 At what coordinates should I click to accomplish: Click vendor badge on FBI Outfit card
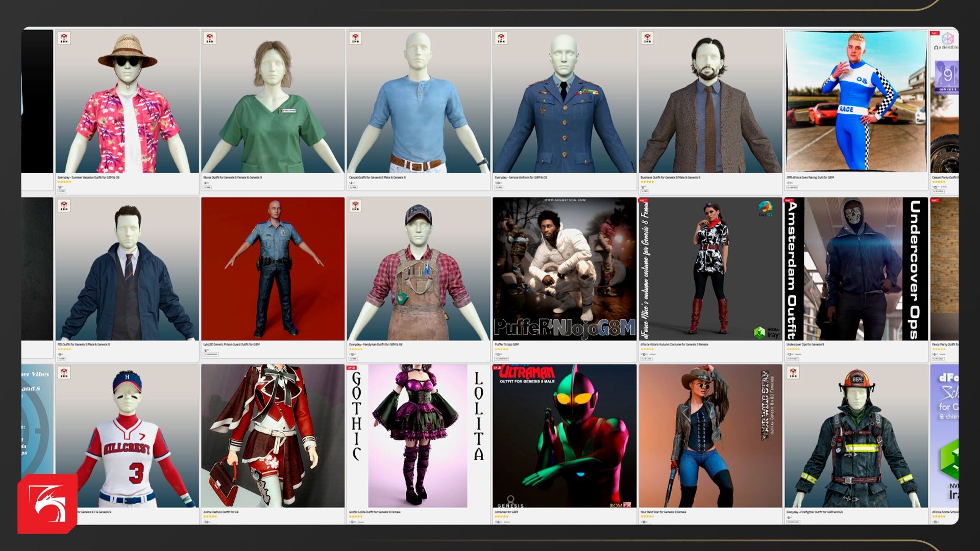64,205
